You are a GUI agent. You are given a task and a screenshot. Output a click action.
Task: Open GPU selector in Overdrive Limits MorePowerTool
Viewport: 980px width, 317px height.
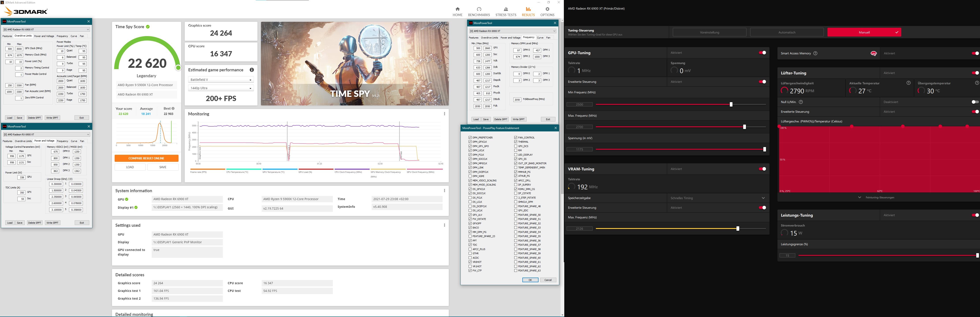pyautogui.click(x=47, y=29)
